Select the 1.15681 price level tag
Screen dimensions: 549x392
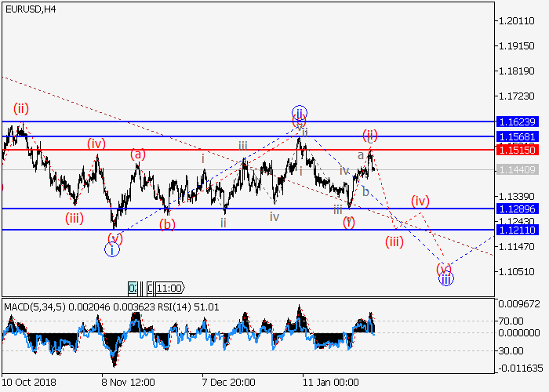pyautogui.click(x=516, y=136)
